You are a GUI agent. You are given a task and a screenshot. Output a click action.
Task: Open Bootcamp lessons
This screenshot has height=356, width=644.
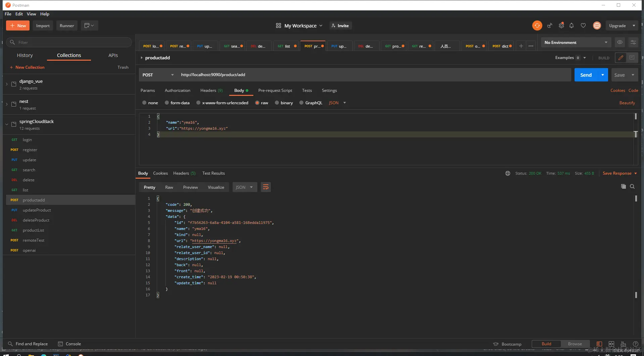pos(507,344)
